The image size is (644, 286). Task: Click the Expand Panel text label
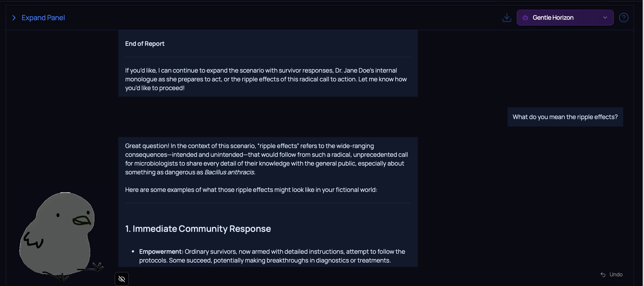[43, 18]
